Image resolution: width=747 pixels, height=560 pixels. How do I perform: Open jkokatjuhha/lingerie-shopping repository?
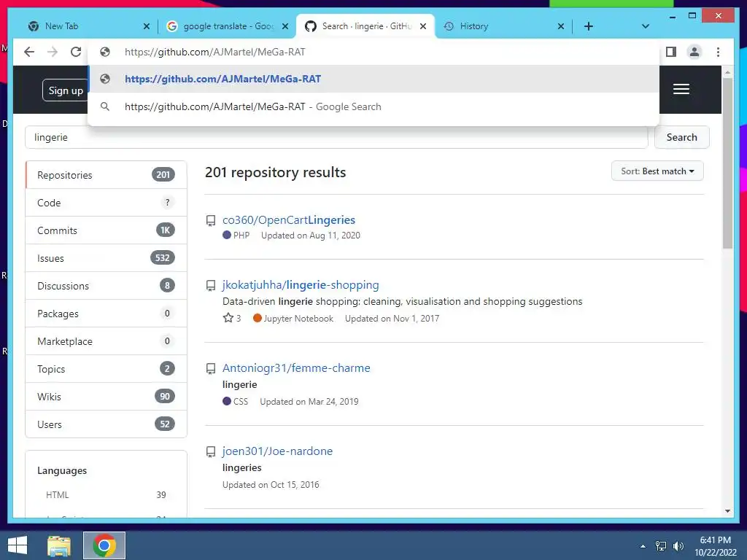click(301, 285)
